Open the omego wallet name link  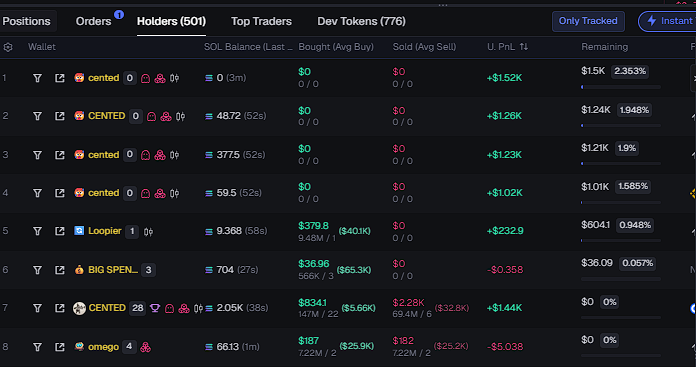(103, 347)
